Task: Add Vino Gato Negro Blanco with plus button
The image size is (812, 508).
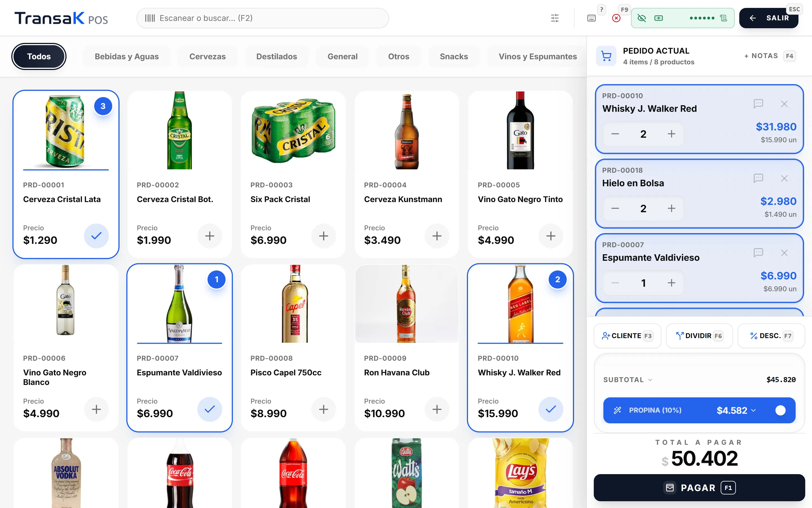Action: click(x=96, y=409)
